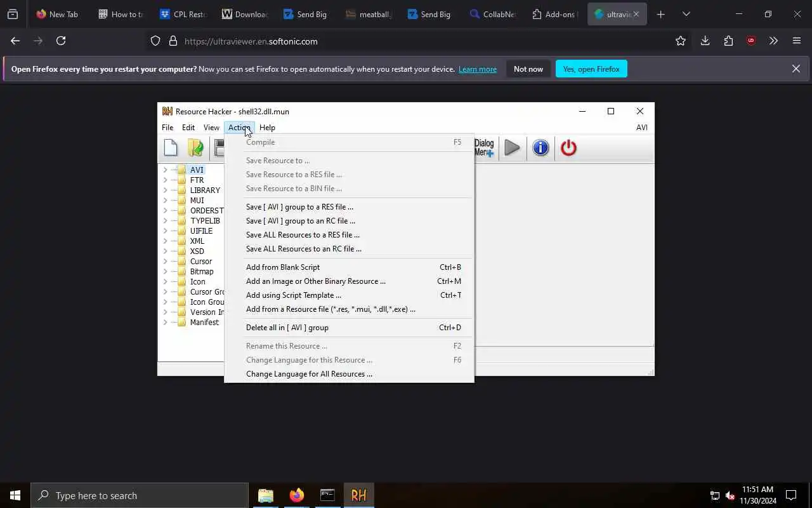
Task: Expand the MUI tree node
Action: click(165, 201)
